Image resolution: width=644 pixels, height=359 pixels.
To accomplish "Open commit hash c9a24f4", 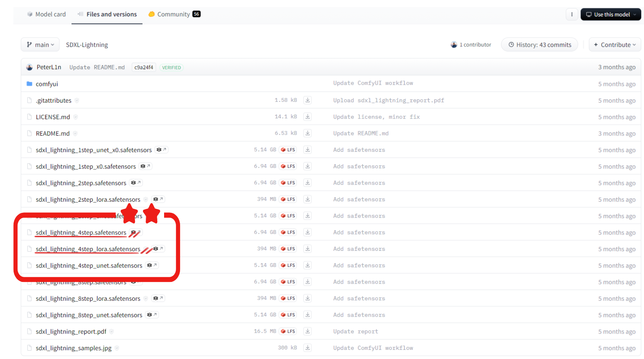I will pyautogui.click(x=144, y=67).
